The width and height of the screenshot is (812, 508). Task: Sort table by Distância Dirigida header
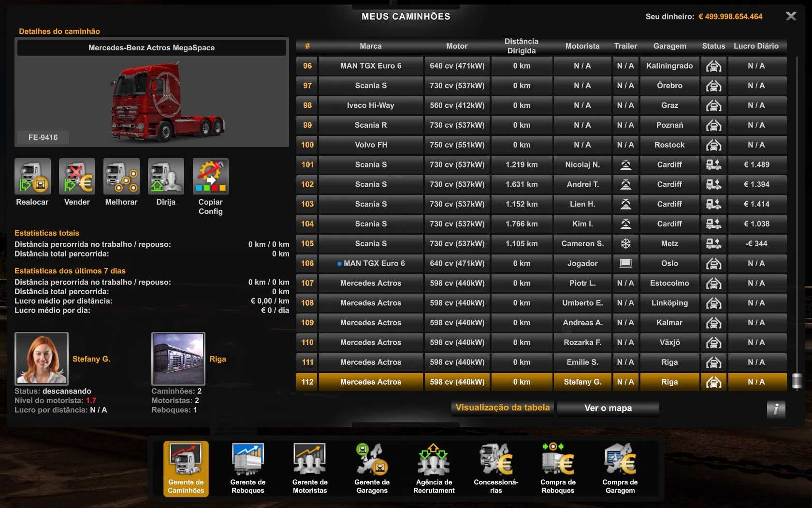pos(521,46)
